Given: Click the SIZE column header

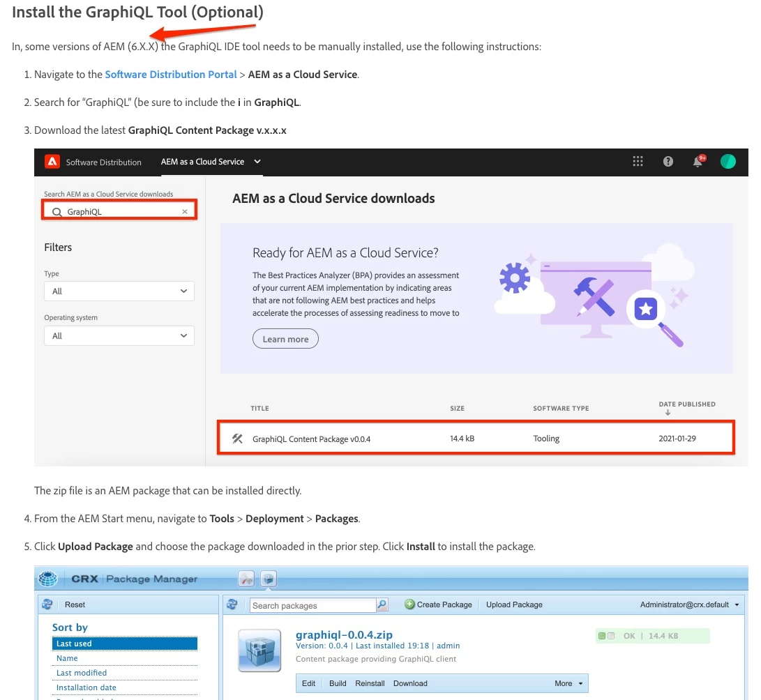Looking at the screenshot, I should click(457, 409).
